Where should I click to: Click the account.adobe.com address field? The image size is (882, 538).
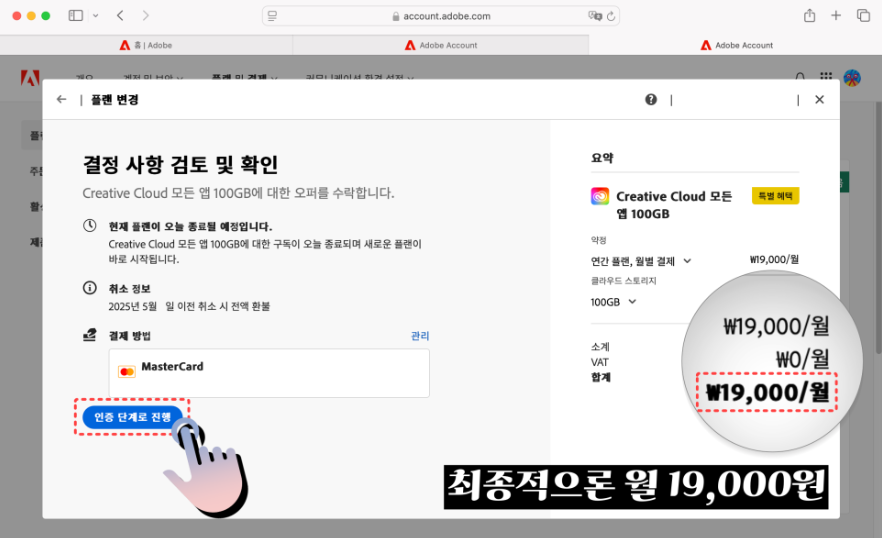click(441, 16)
